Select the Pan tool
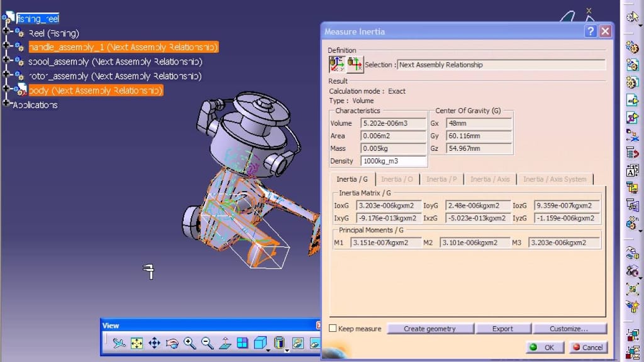644x362 pixels. [x=155, y=343]
